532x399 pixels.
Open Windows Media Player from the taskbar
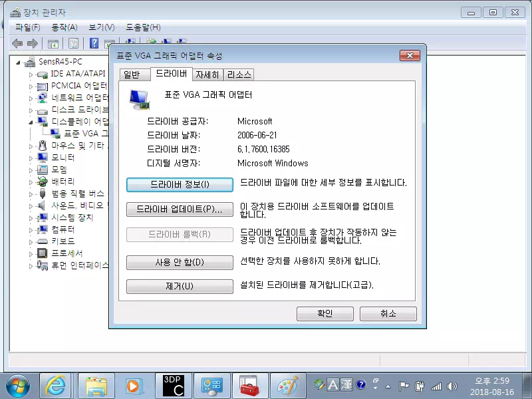(x=135, y=386)
